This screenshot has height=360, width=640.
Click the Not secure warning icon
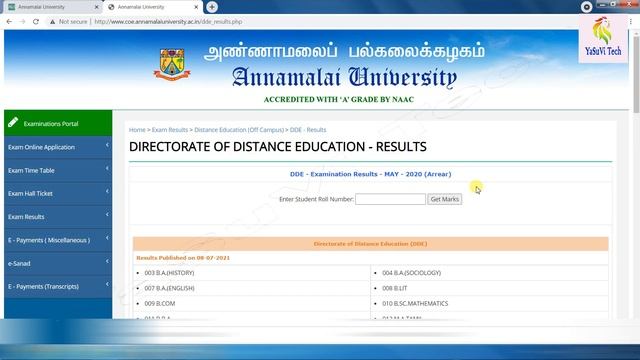(x=52, y=22)
